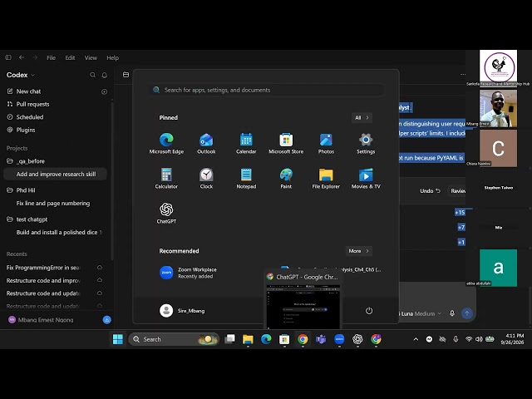Launch Outlook from the Start menu
532x399 pixels.
tap(206, 144)
